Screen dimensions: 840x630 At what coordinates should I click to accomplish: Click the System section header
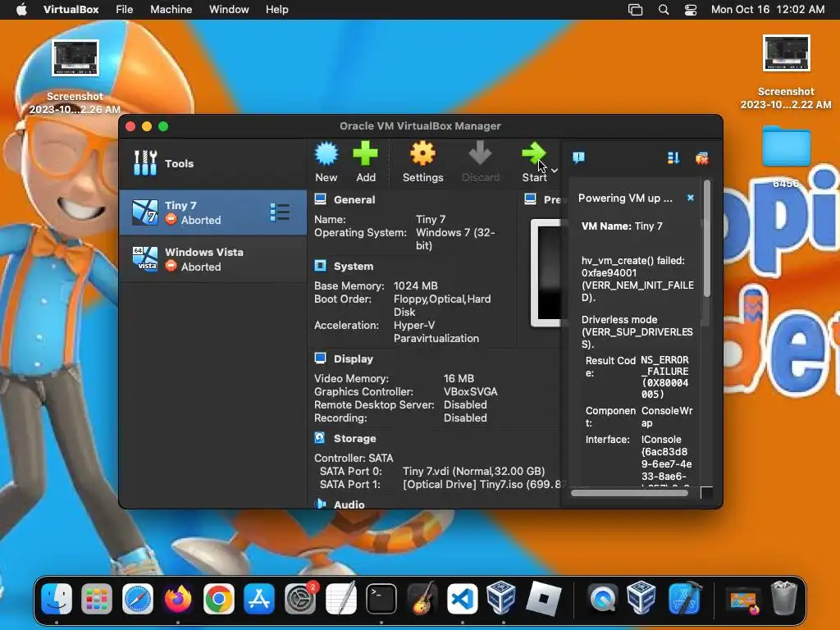tap(353, 267)
